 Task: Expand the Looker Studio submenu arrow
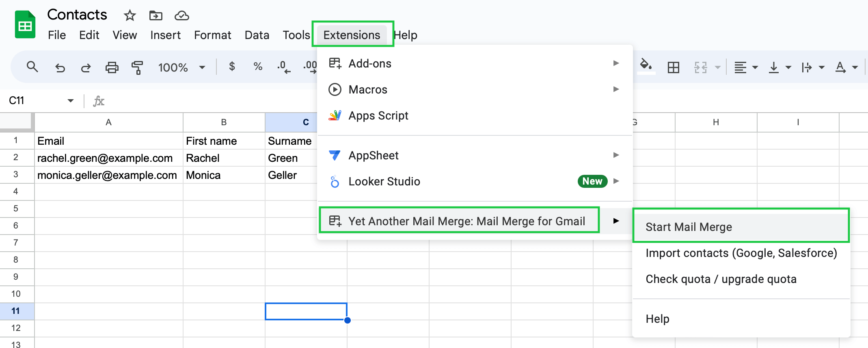pyautogui.click(x=616, y=181)
